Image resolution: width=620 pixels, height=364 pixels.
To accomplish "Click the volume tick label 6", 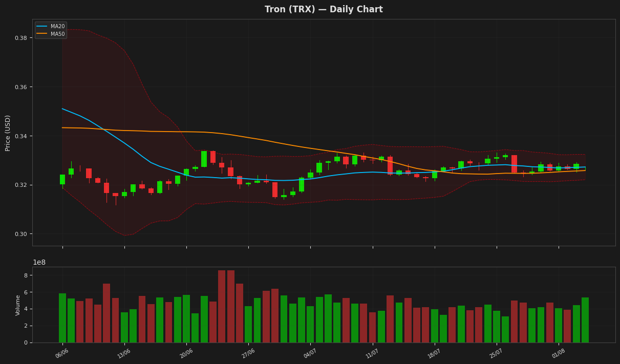I will (26, 292).
